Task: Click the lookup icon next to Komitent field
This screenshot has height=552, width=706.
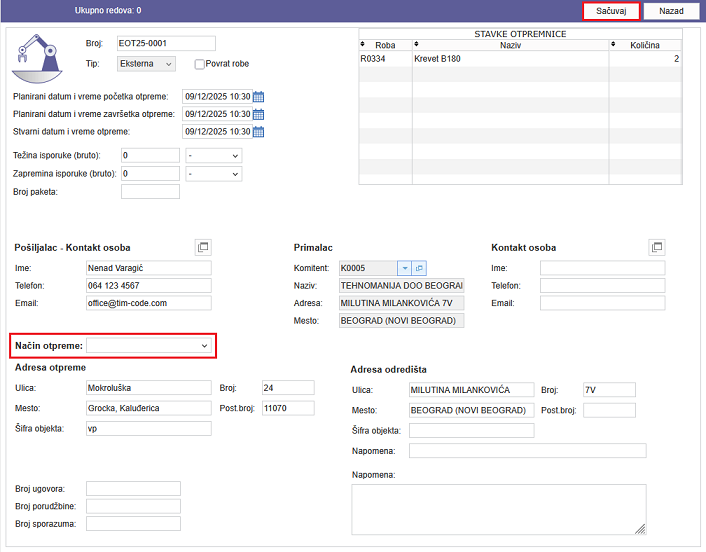Action: (420, 268)
